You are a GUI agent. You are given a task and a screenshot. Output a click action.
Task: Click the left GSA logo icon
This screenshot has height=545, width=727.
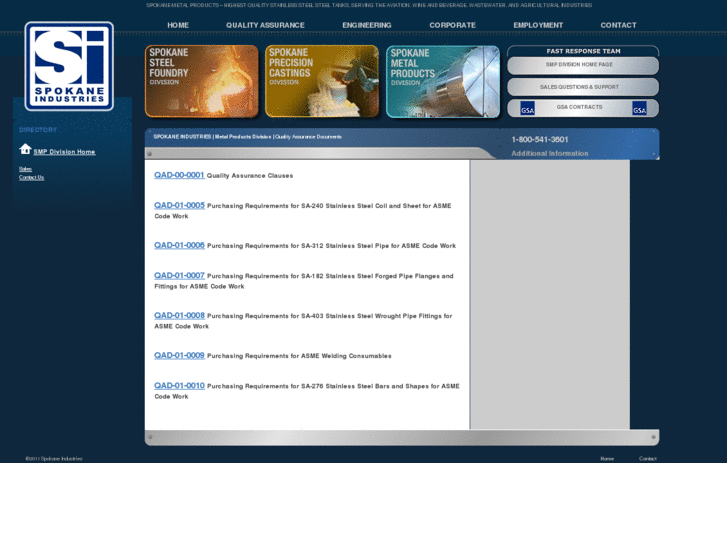tap(527, 108)
